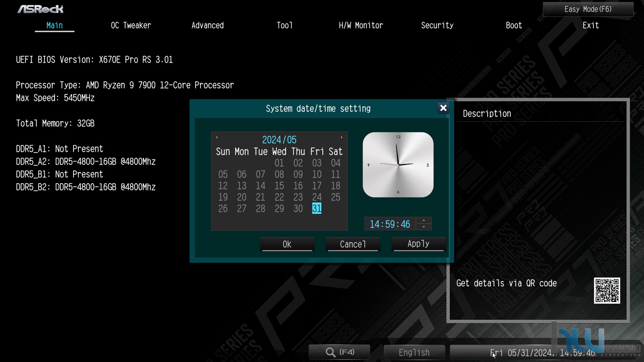The height and width of the screenshot is (362, 644).
Task: Select day 05 in the calendar
Action: [223, 175]
